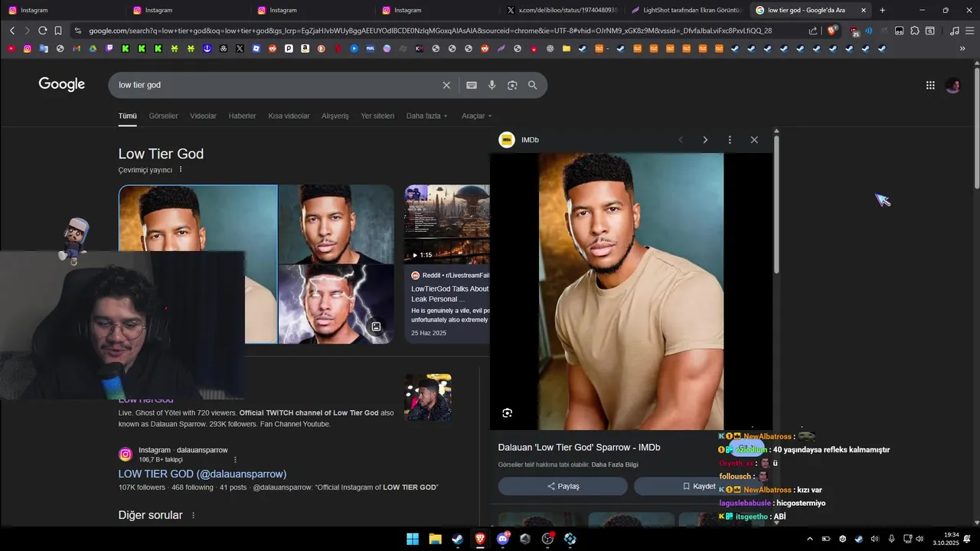
Task: Close the IMDb image preview panel
Action: pos(754,140)
